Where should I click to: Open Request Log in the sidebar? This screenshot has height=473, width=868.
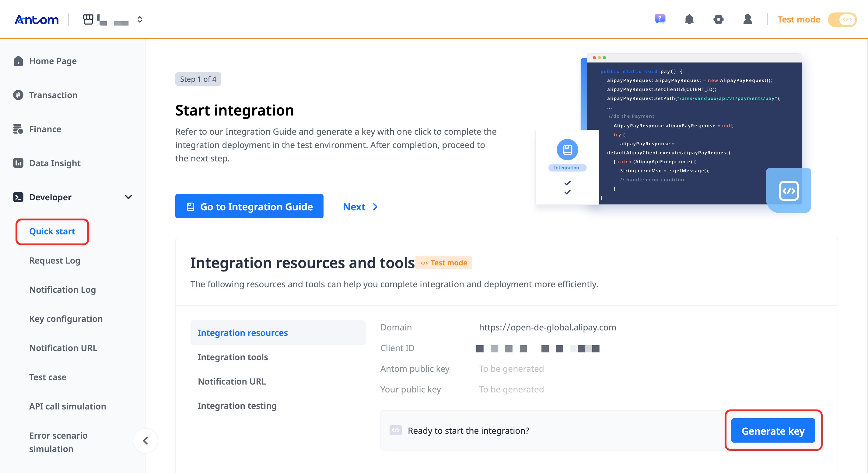(x=54, y=260)
